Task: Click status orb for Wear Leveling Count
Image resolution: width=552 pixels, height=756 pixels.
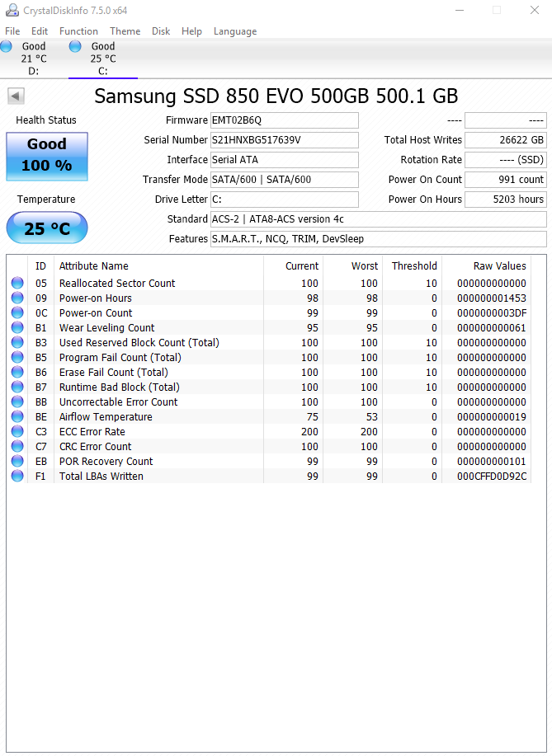Action: (x=17, y=328)
